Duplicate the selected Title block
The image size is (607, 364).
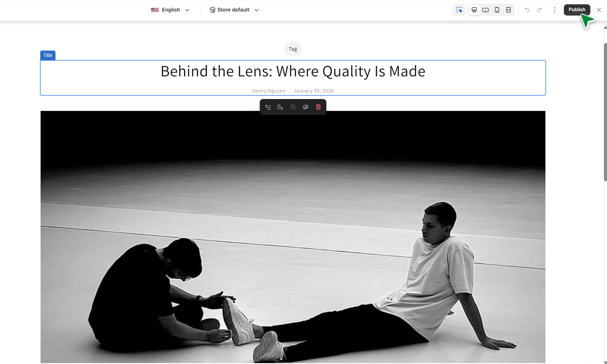(293, 107)
